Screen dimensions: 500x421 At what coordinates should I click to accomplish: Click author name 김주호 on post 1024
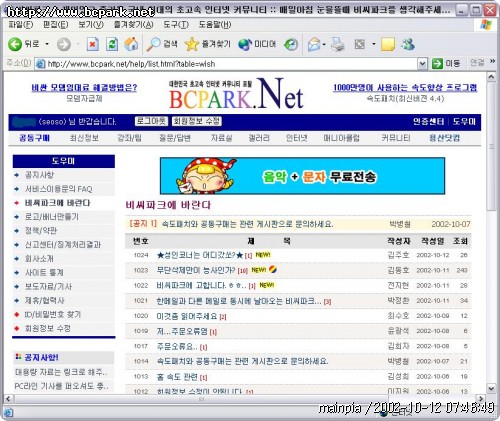tap(398, 255)
